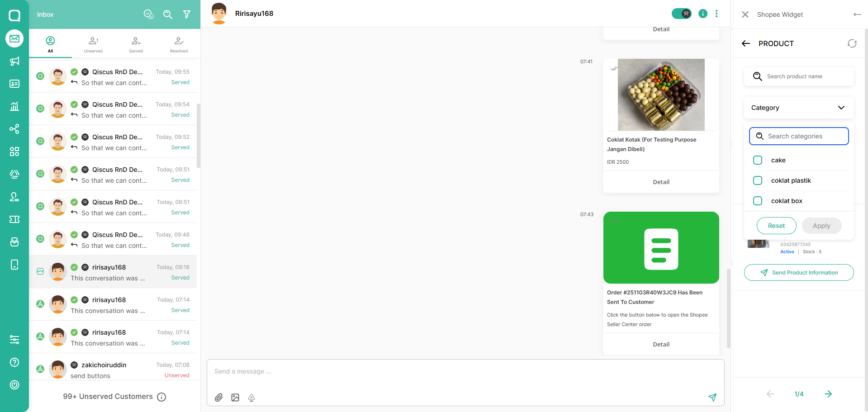
Task: Open Qiscus RnD conversation from Today, 09:55
Action: [113, 77]
